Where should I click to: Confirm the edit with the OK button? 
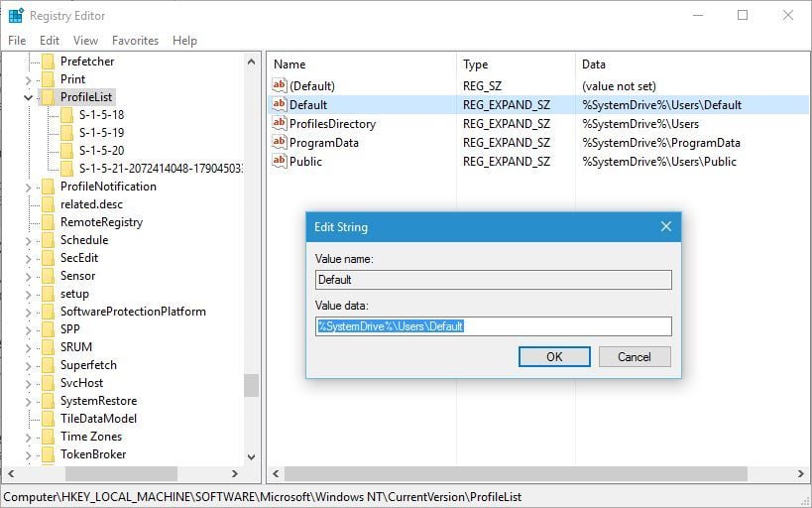point(554,356)
